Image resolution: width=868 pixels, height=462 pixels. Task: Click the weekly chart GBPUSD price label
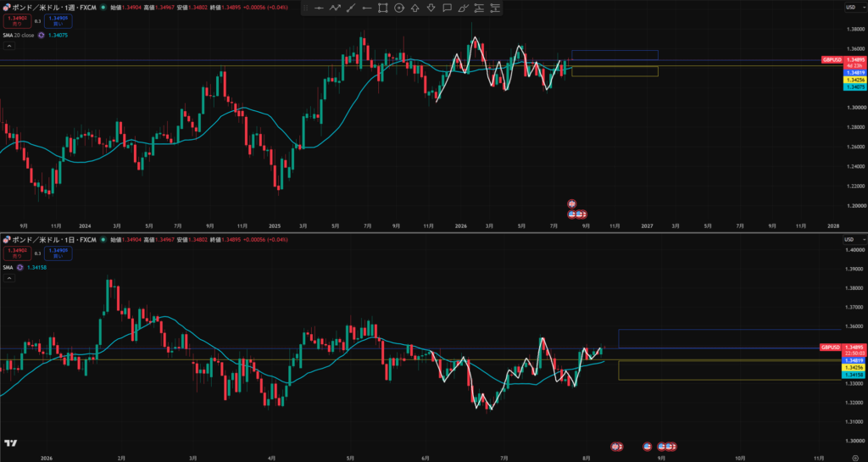pyautogui.click(x=832, y=59)
